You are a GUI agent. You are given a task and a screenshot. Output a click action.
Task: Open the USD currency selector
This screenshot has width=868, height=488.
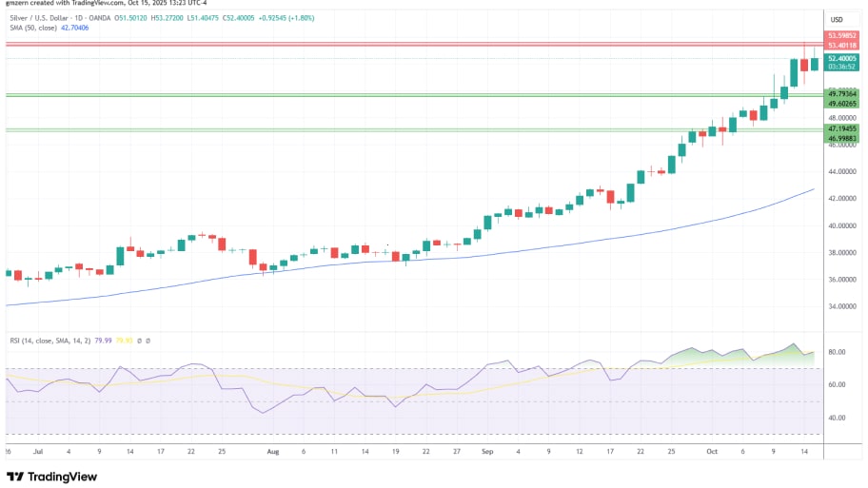pos(838,19)
